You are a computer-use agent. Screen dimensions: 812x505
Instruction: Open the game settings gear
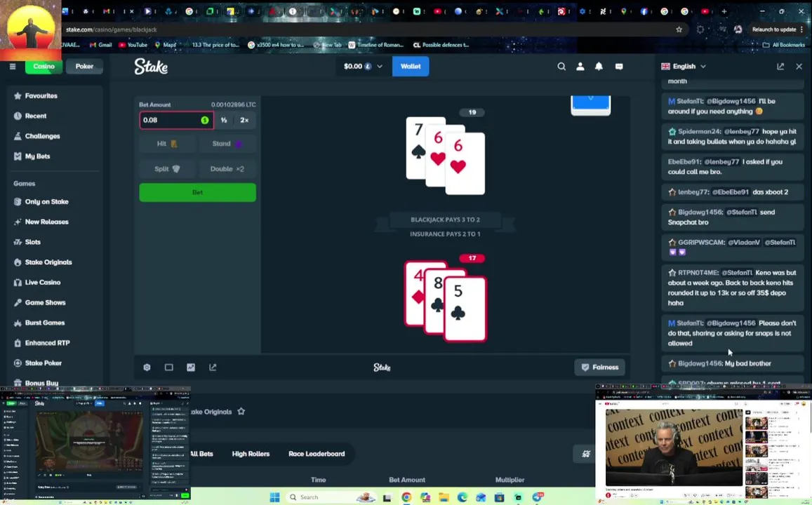147,368
